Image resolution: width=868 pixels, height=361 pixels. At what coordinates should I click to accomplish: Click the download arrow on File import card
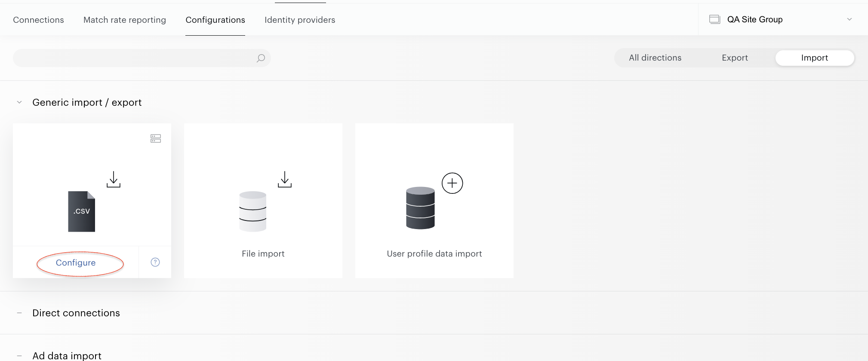pyautogui.click(x=285, y=179)
